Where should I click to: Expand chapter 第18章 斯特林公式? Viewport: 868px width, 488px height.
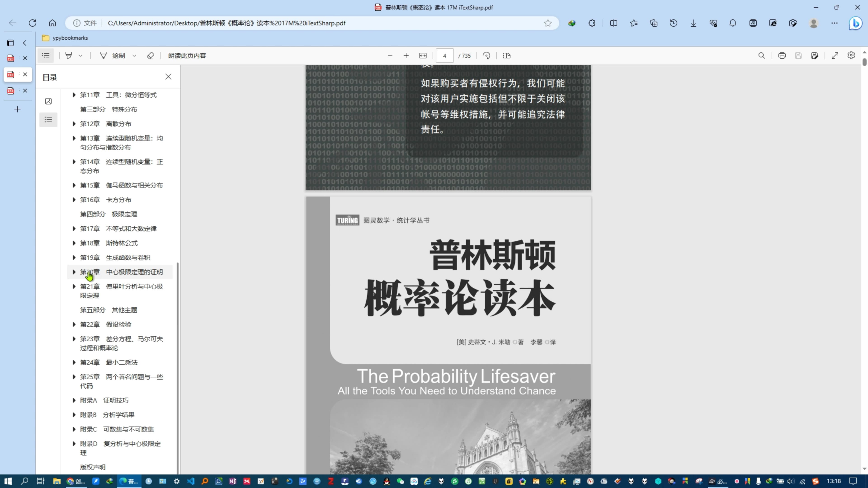pyautogui.click(x=74, y=243)
